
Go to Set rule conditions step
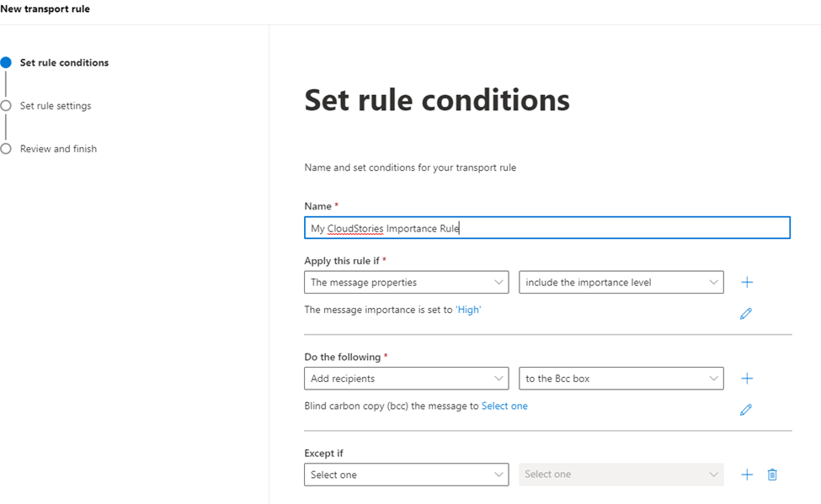point(64,62)
